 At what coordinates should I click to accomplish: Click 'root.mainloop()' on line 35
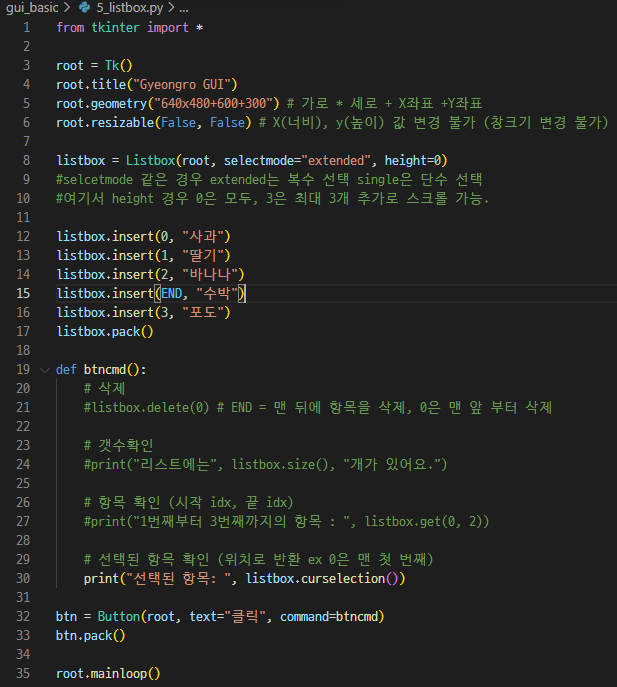[x=108, y=673]
